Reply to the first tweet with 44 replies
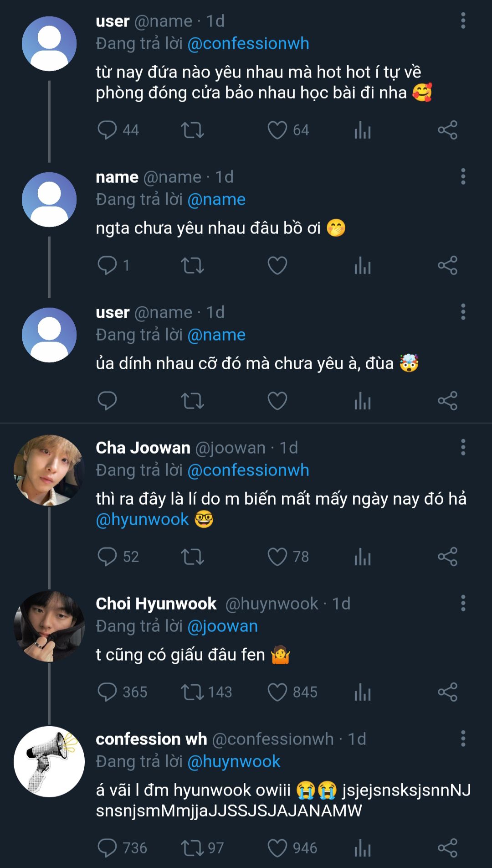492x868 pixels. [108, 130]
